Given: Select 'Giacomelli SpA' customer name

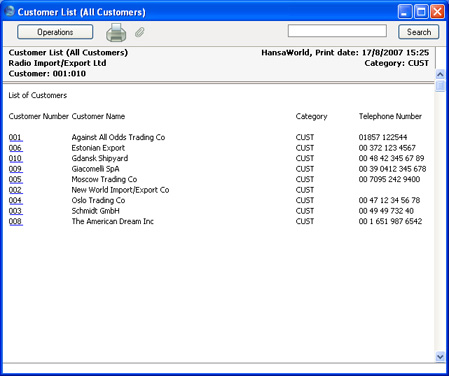Looking at the screenshot, I should point(95,169).
